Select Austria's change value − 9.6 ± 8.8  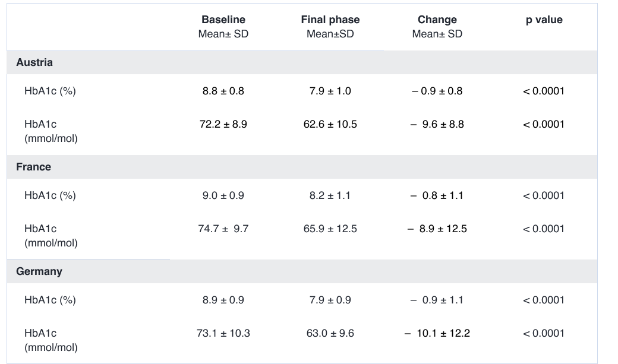pyautogui.click(x=437, y=124)
